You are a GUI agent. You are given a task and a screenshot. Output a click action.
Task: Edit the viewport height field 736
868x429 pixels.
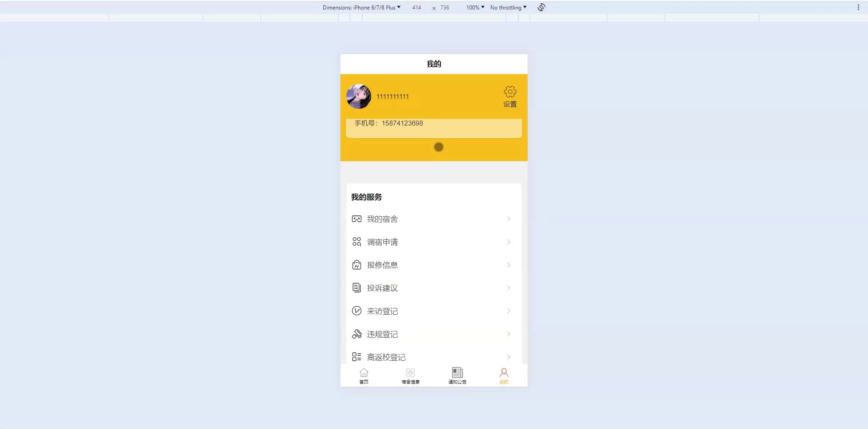pyautogui.click(x=445, y=8)
